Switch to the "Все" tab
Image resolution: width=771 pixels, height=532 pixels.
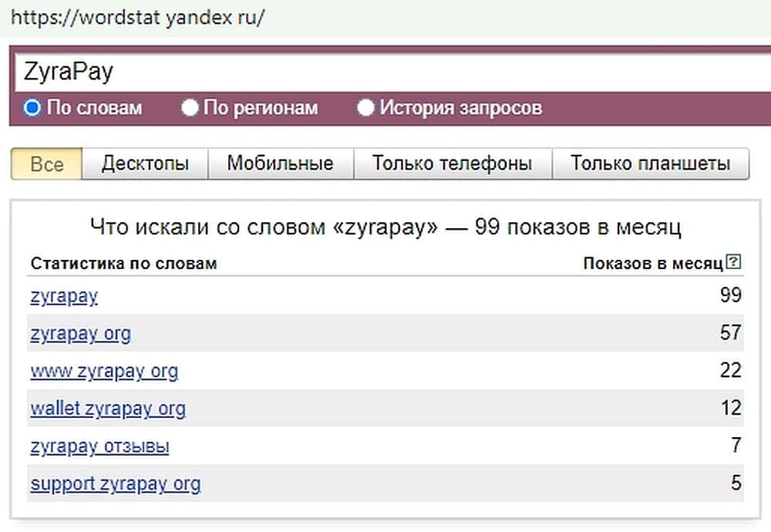[46, 164]
